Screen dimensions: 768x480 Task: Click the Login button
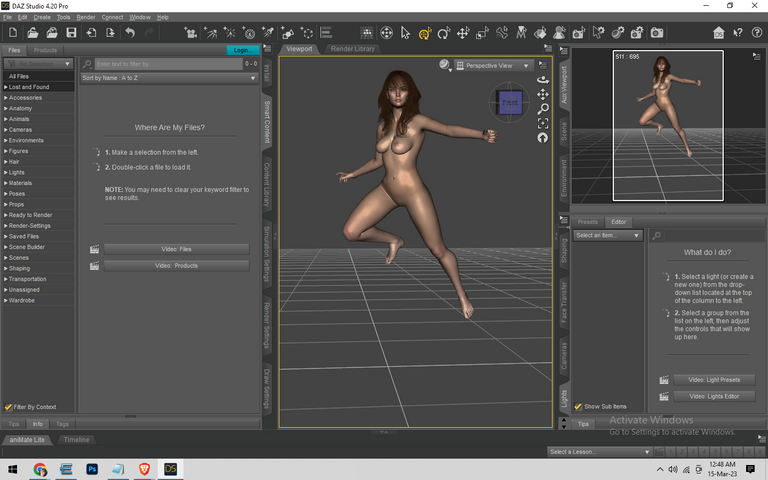coord(243,50)
